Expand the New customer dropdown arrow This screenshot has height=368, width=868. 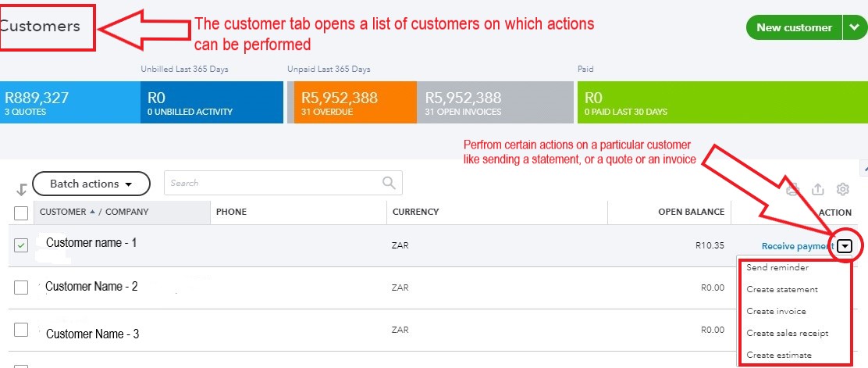pos(852,27)
